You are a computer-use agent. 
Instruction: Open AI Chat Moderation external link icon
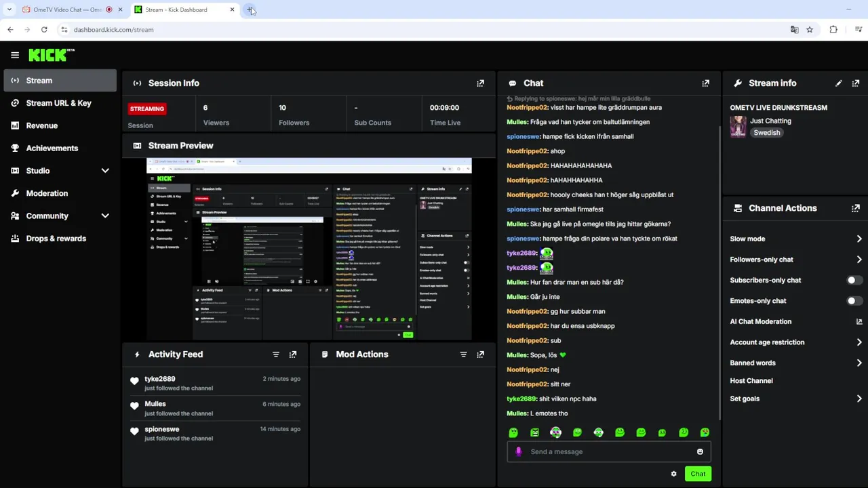tap(859, 321)
